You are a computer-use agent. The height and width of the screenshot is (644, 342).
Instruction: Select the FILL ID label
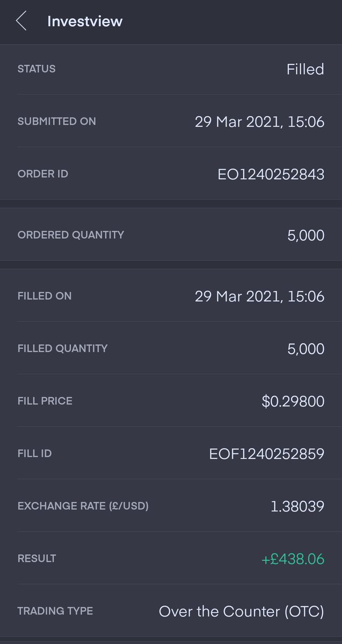click(x=34, y=453)
